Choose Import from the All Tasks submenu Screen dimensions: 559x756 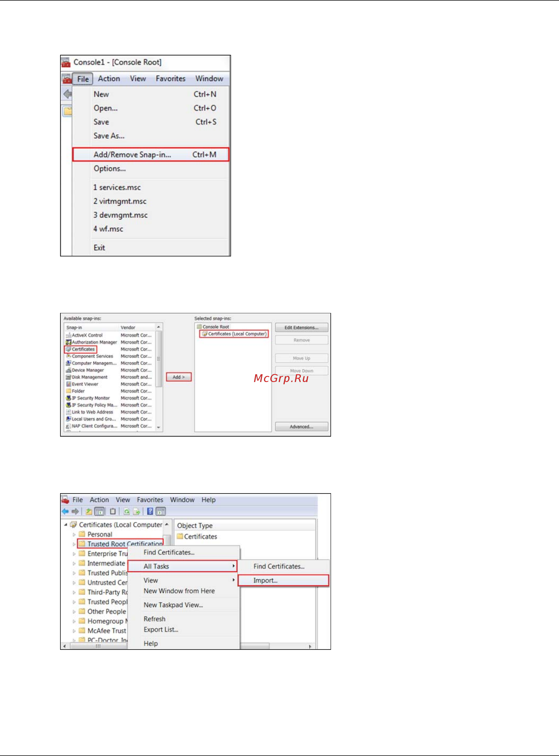(283, 580)
